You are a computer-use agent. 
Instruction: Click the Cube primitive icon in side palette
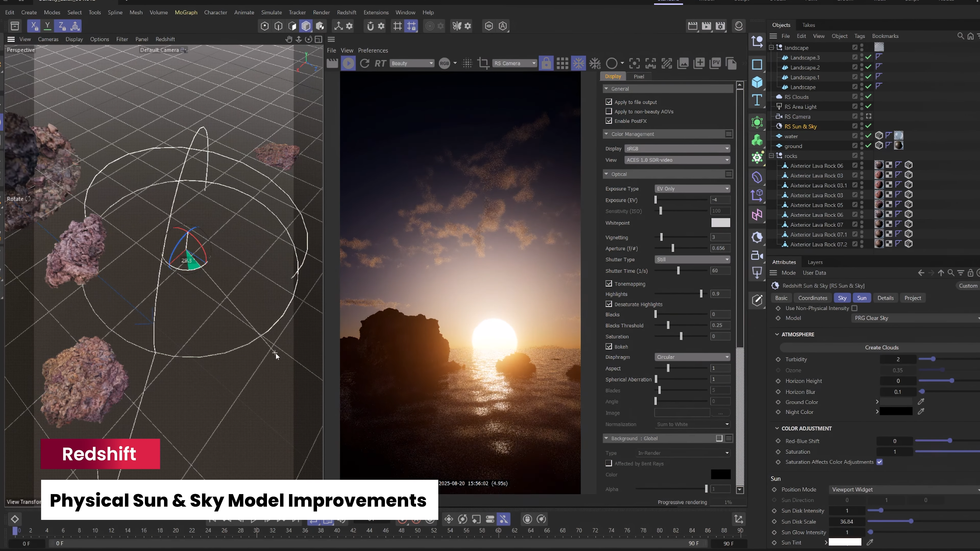(x=757, y=82)
